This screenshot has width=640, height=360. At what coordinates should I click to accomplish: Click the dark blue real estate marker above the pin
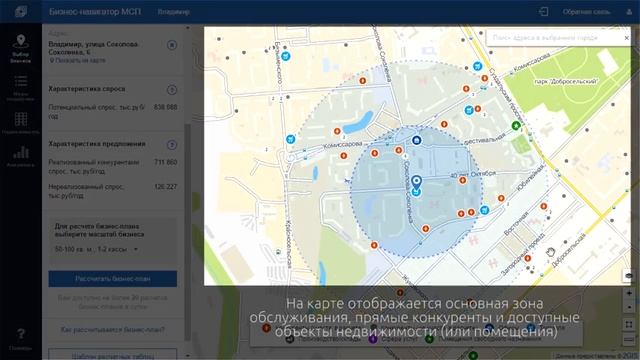tap(416, 140)
